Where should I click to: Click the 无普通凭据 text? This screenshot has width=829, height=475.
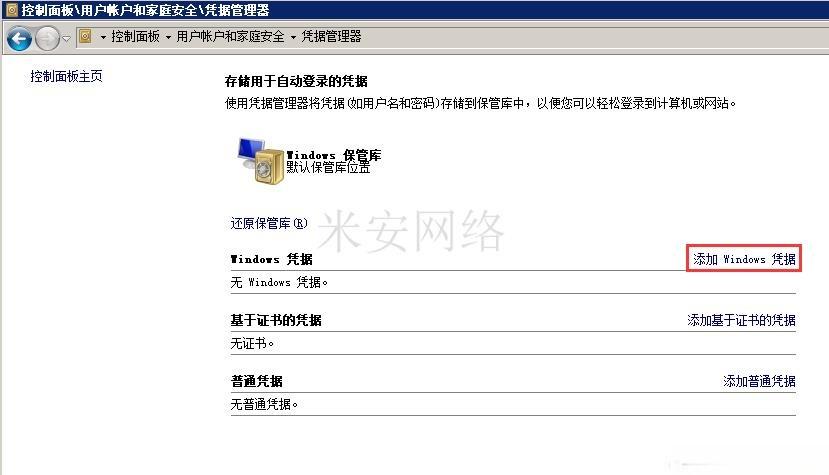click(x=264, y=404)
